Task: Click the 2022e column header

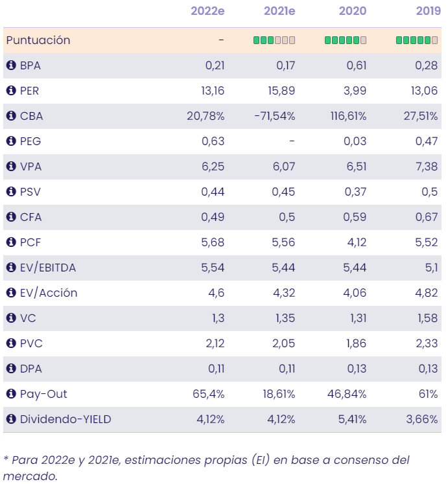Action: coord(207,11)
